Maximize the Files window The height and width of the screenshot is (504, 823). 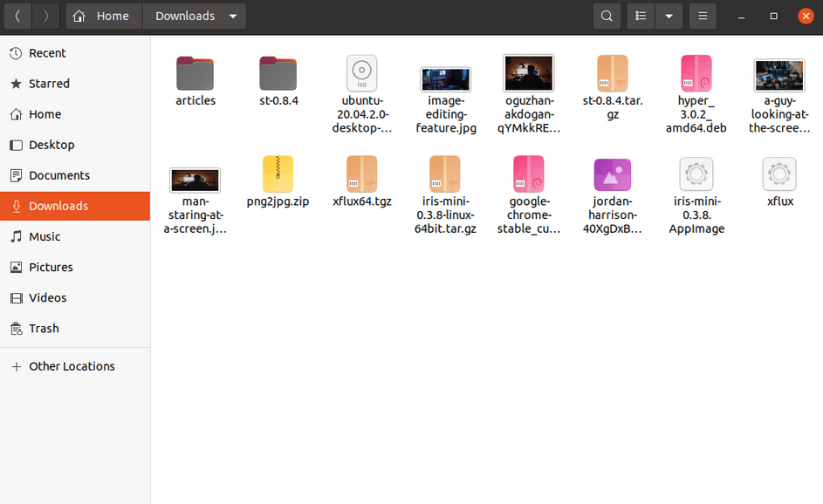coord(773,17)
